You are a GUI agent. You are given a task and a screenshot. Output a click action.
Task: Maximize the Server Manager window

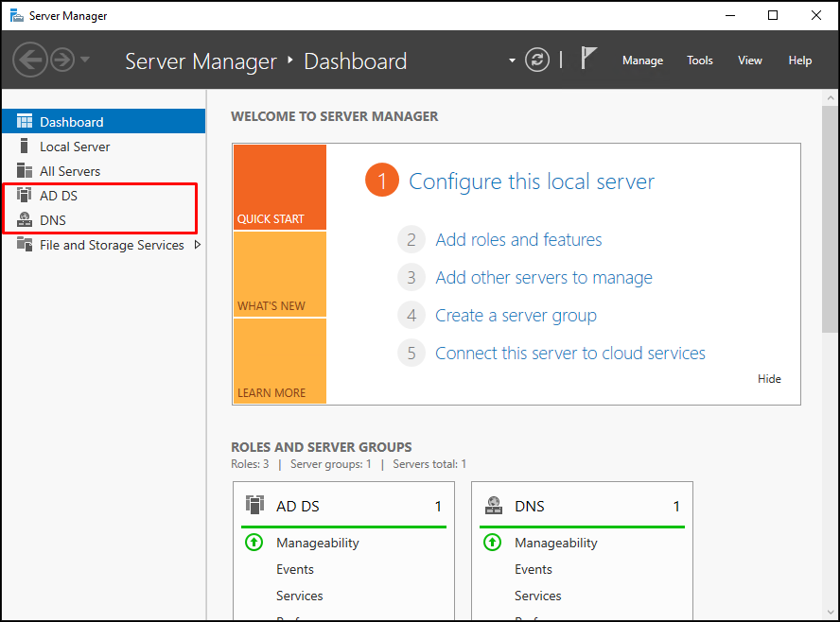(773, 15)
